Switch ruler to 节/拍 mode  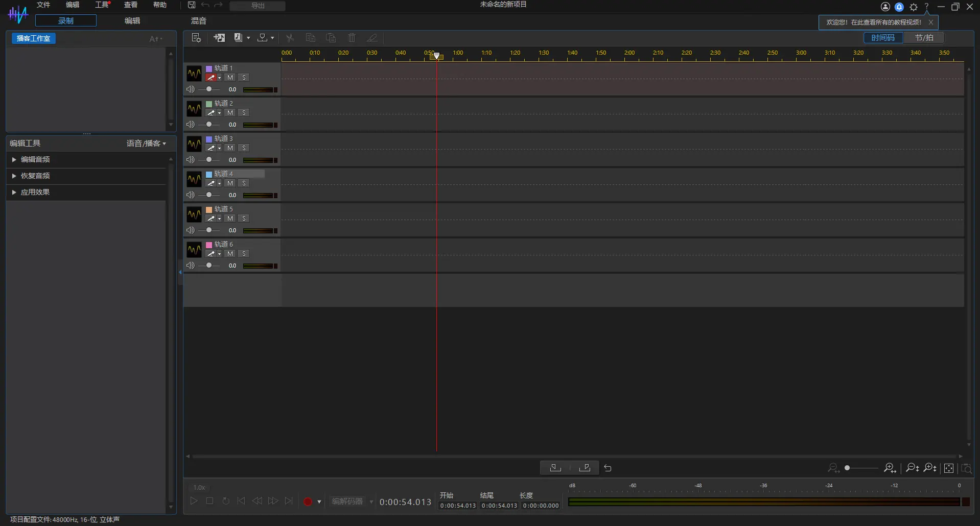pos(924,38)
